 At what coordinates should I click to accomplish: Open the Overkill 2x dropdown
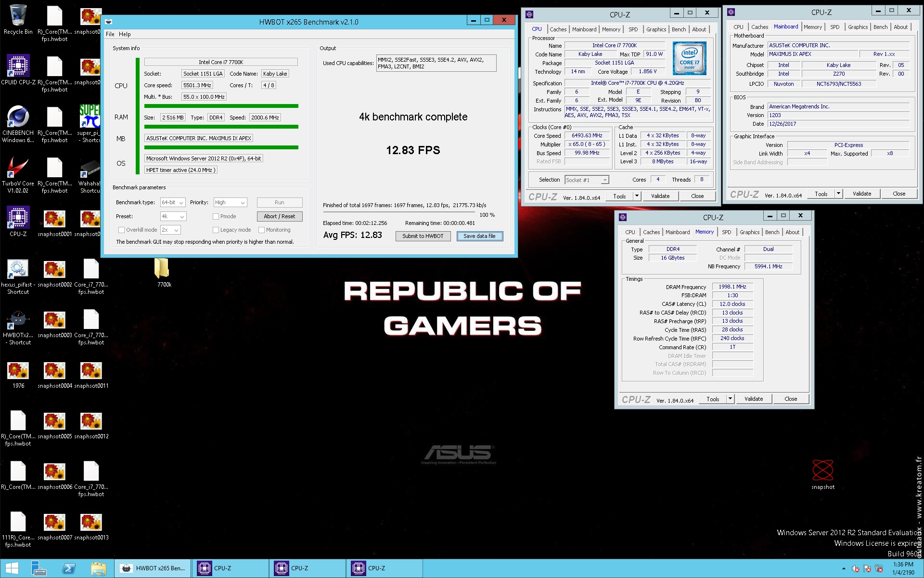(170, 230)
